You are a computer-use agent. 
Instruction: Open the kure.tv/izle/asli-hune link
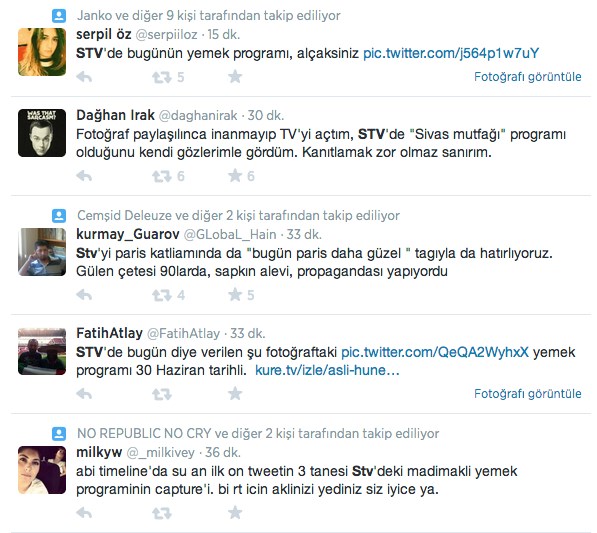(x=327, y=370)
